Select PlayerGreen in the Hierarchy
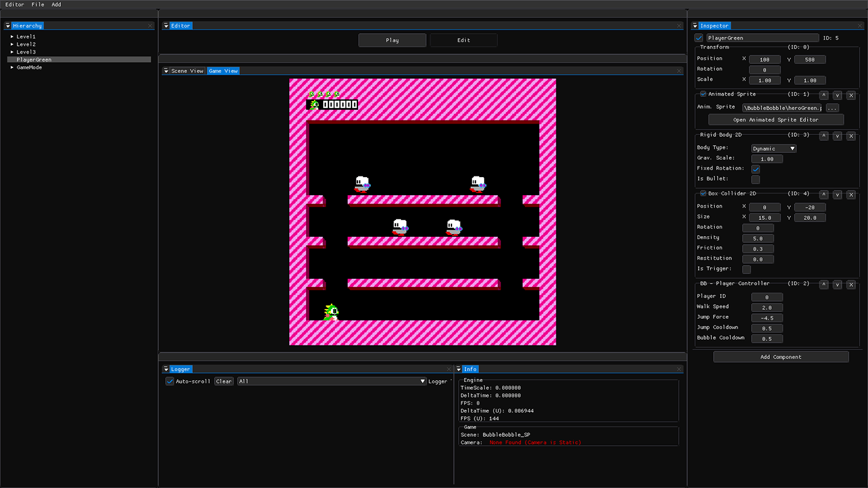Screen dimensions: 868x488 tap(79, 60)
